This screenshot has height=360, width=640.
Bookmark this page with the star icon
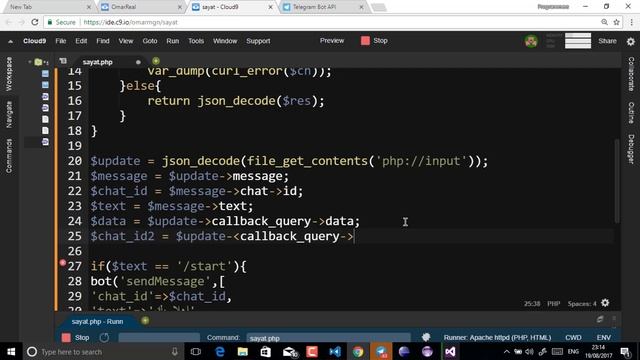pyautogui.click(x=616, y=22)
